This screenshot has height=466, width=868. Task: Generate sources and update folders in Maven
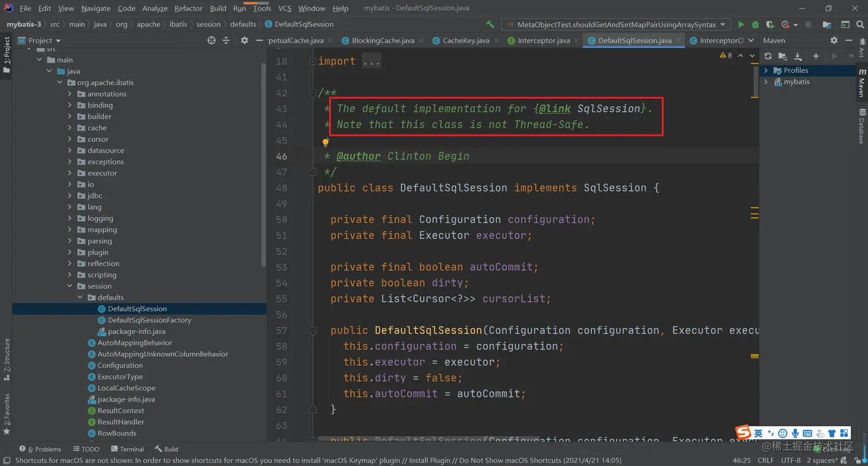click(x=782, y=56)
